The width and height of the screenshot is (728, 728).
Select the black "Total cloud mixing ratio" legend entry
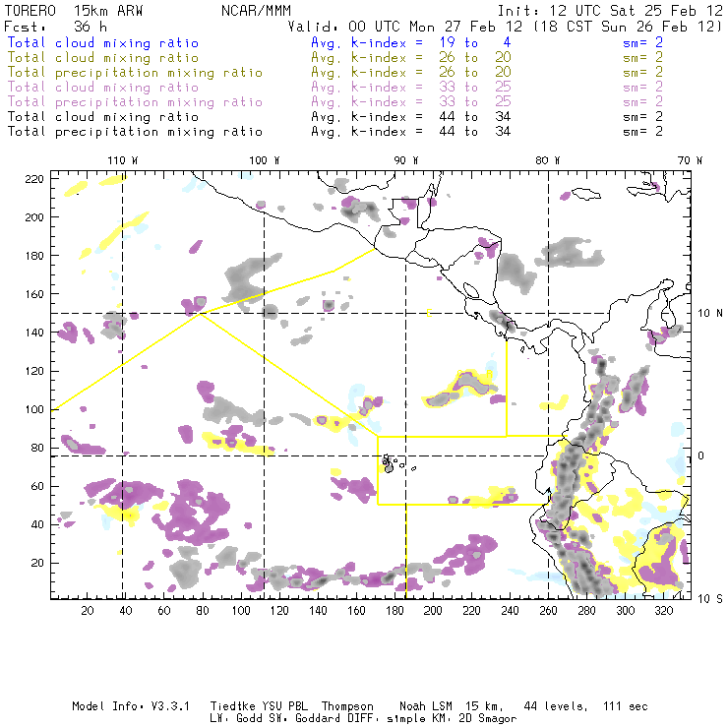(103, 117)
